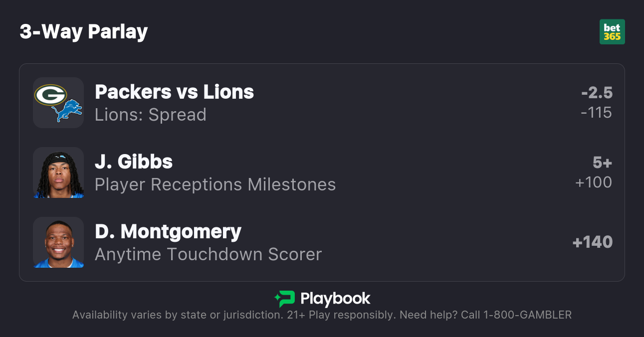
Task: Open the J. Gibbs player name
Action: pyautogui.click(x=134, y=162)
